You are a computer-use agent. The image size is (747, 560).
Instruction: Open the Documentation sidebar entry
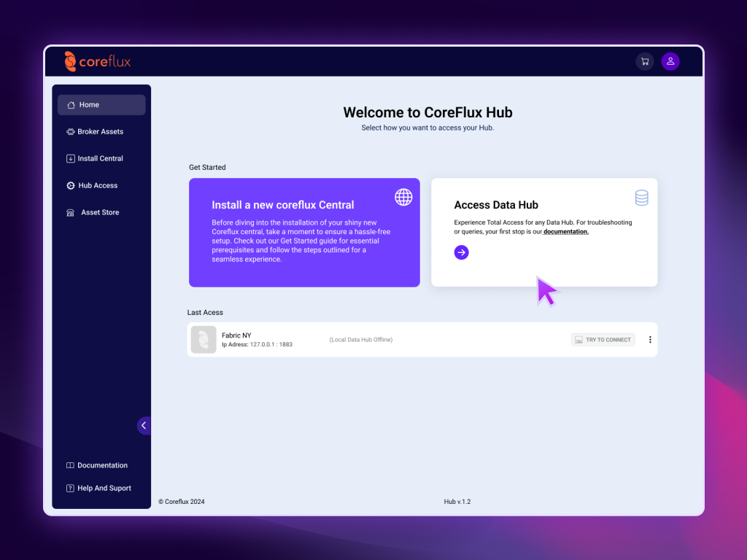97,465
